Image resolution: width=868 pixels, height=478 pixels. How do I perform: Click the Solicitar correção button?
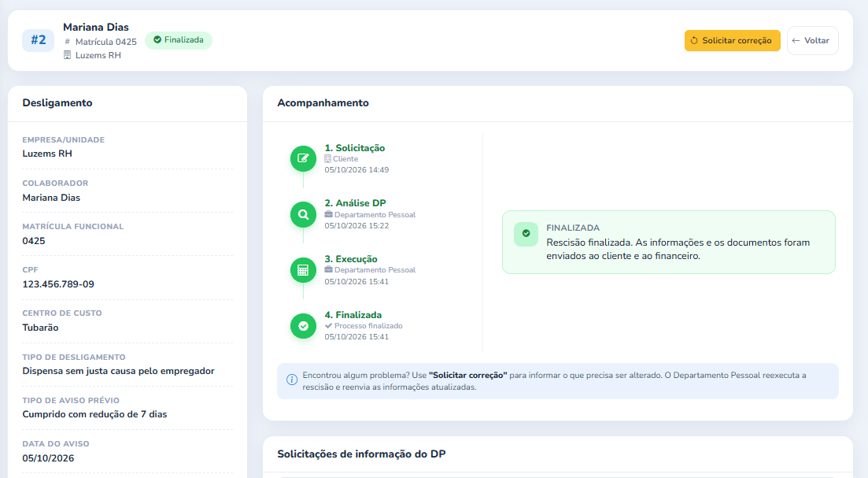733,40
